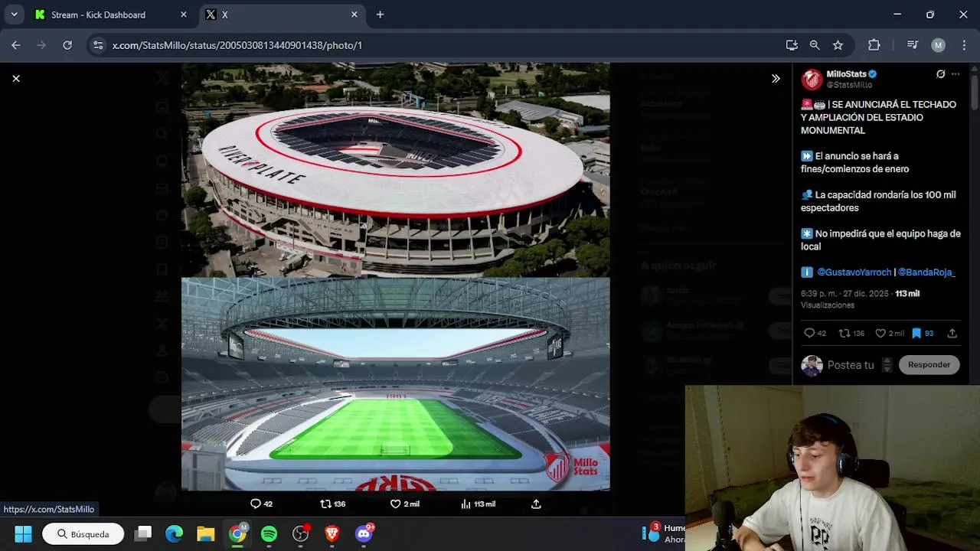
Task: Collapse the post sidebar with double-chevron icon
Action: coord(776,78)
